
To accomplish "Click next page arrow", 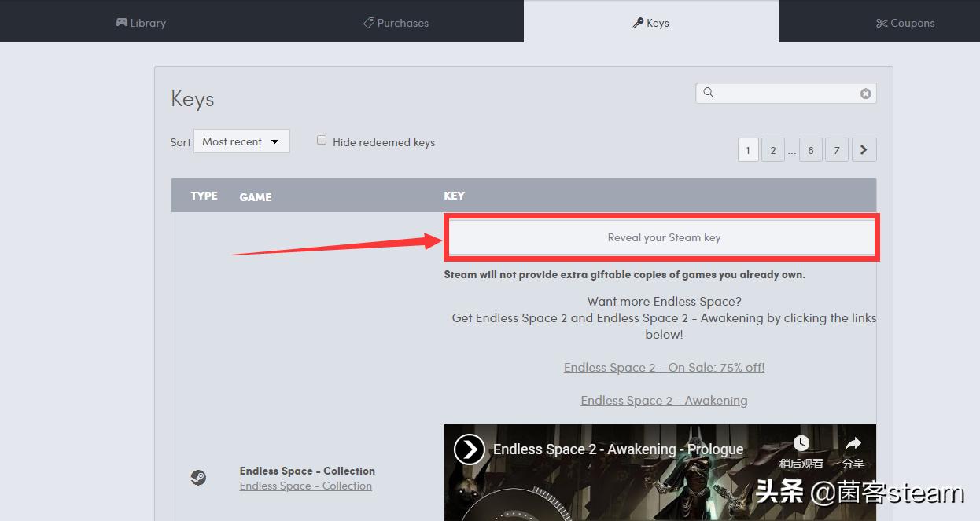I will 864,150.
